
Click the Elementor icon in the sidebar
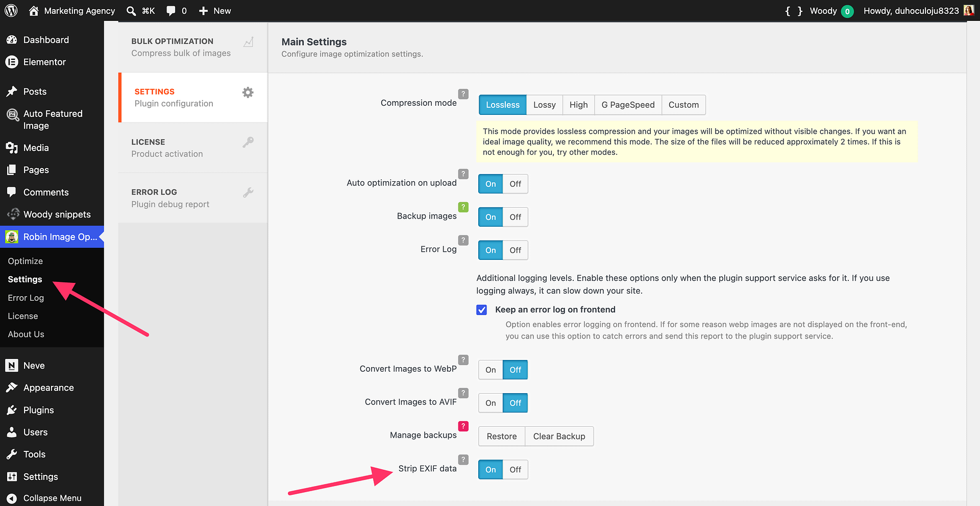pos(12,62)
